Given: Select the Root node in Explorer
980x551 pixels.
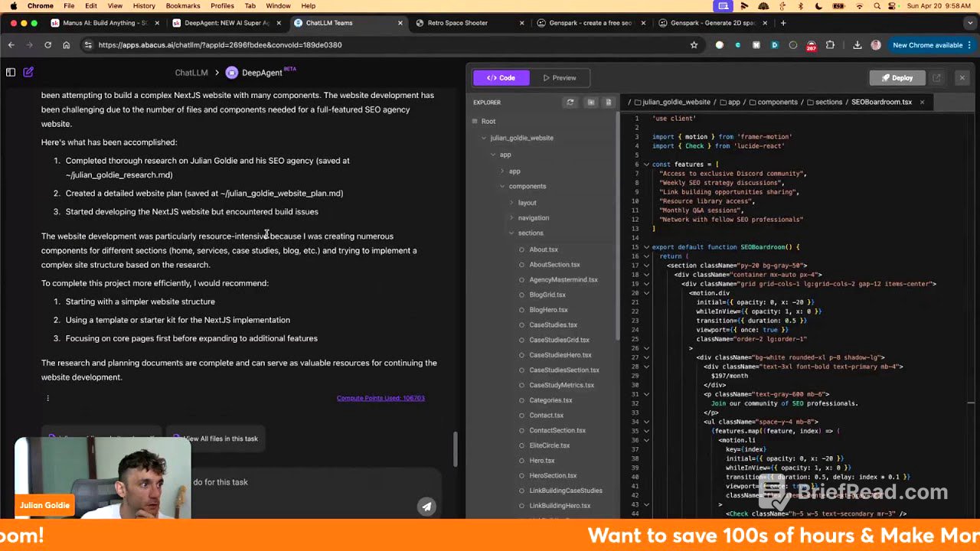Looking at the screenshot, I should point(488,121).
